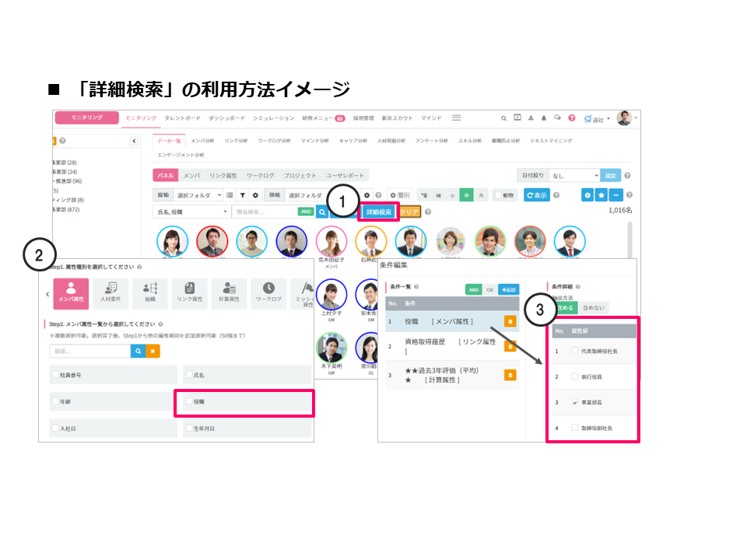Select the メンバ分析 tab
This screenshot has height=560, width=747.
(x=202, y=141)
